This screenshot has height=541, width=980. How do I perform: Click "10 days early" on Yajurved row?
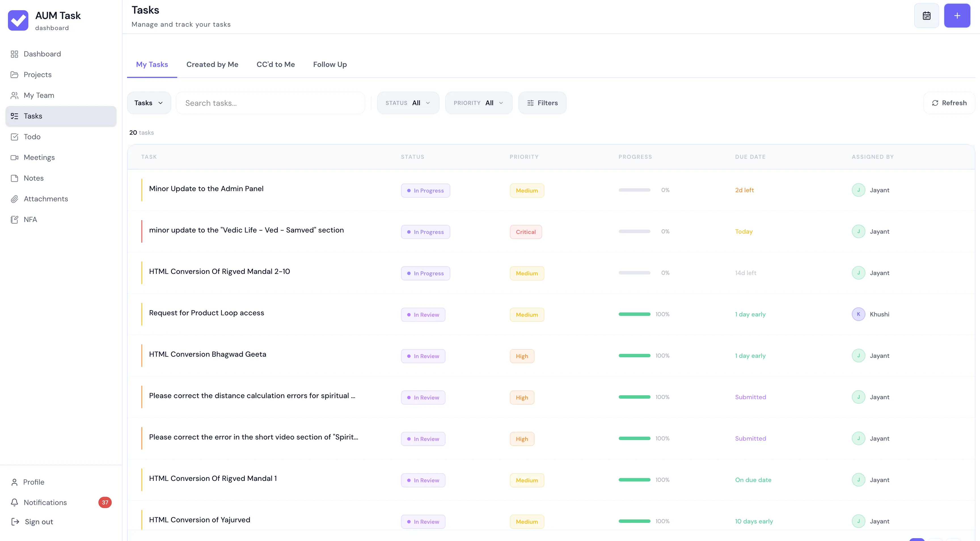coord(754,522)
